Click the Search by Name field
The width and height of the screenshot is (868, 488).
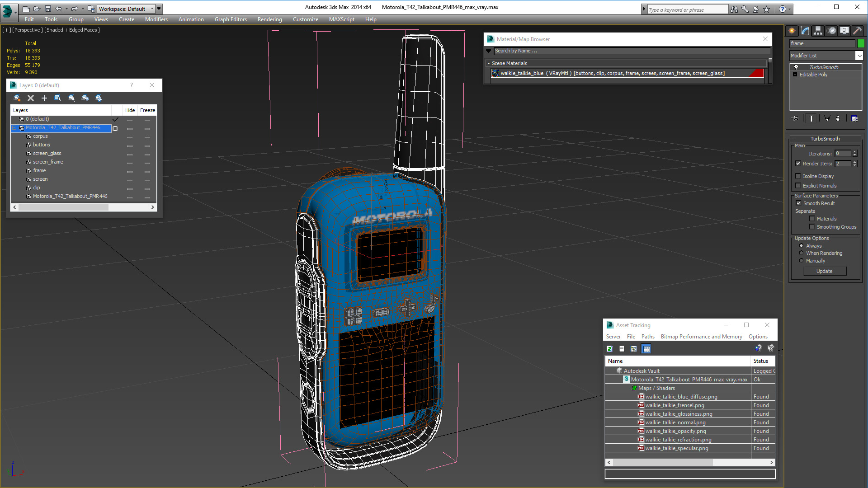pos(632,51)
